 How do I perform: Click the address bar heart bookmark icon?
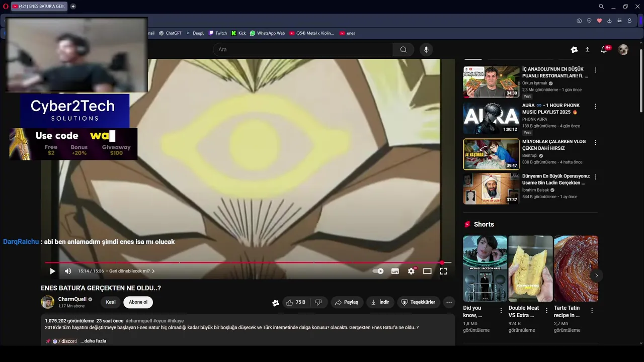point(599,21)
